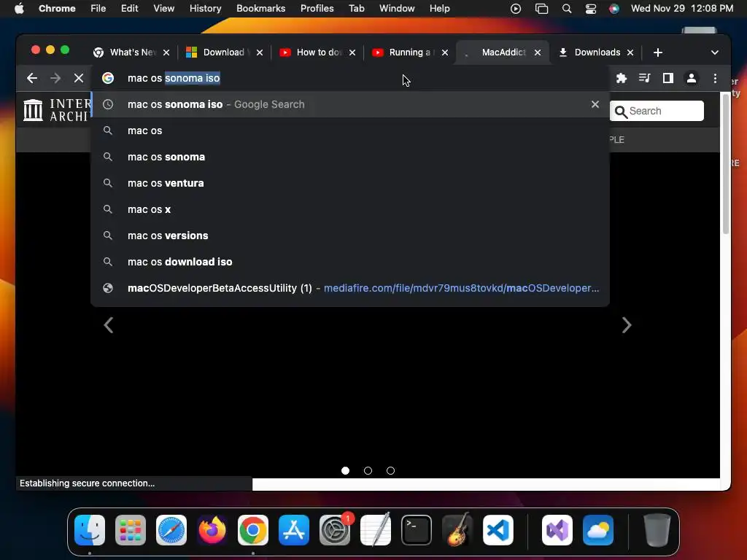Viewport: 747px width, 560px height.
Task: Select the first carousel dot
Action: click(345, 470)
